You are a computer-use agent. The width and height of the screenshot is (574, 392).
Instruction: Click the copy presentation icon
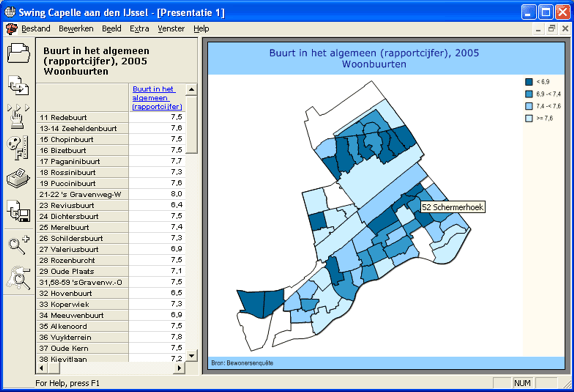point(18,85)
